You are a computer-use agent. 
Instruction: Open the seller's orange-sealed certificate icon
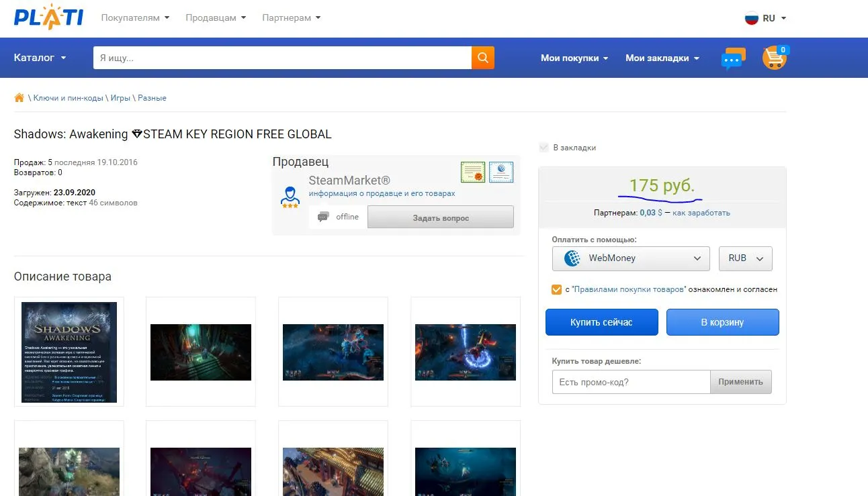click(473, 172)
